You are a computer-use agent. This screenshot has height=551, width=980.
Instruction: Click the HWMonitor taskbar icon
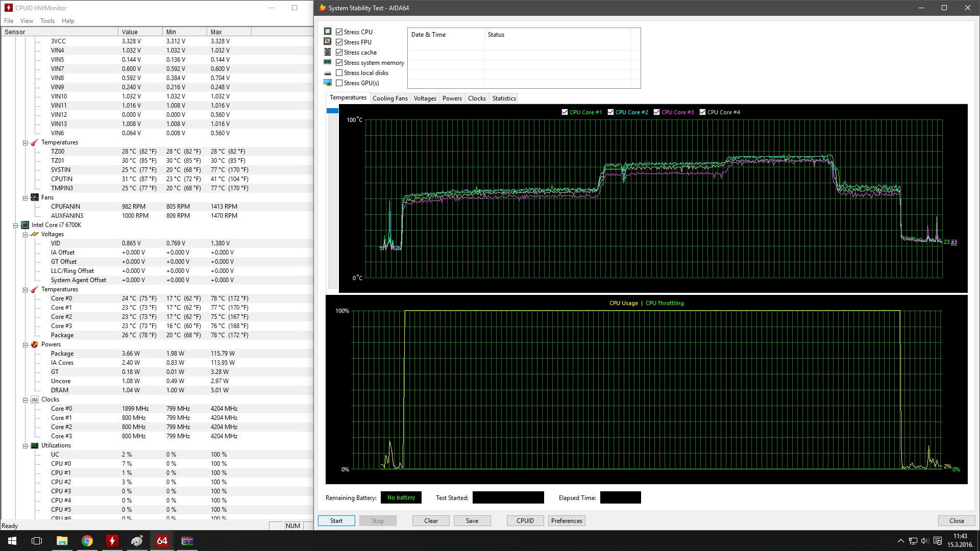[112, 541]
